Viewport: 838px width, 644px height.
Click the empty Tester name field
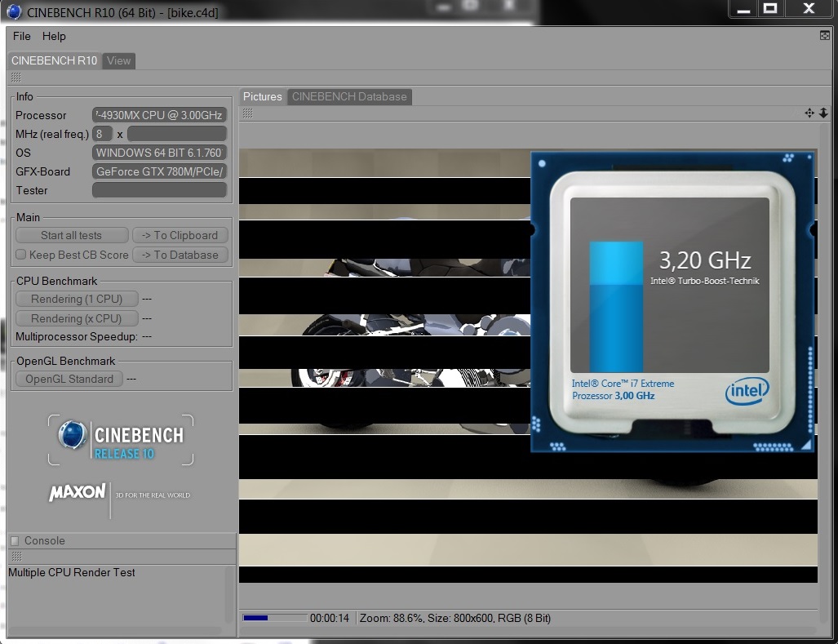click(159, 190)
